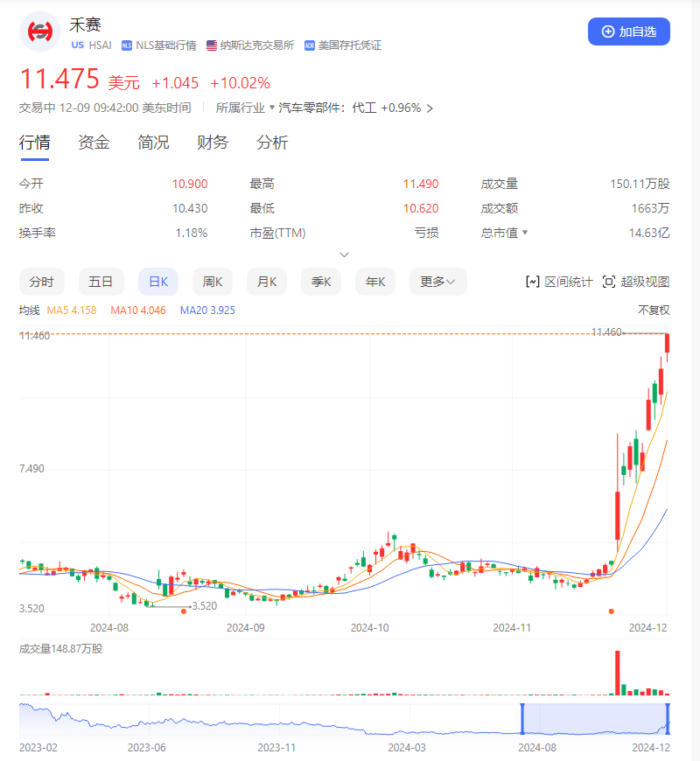Click the 成交量148.87万股 volume label
This screenshot has height=761, width=700.
60,649
